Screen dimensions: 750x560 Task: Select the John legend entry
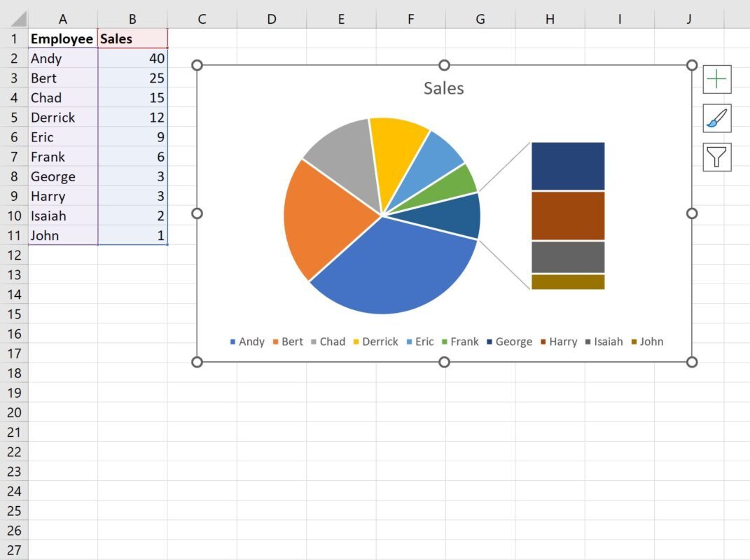[x=648, y=342]
